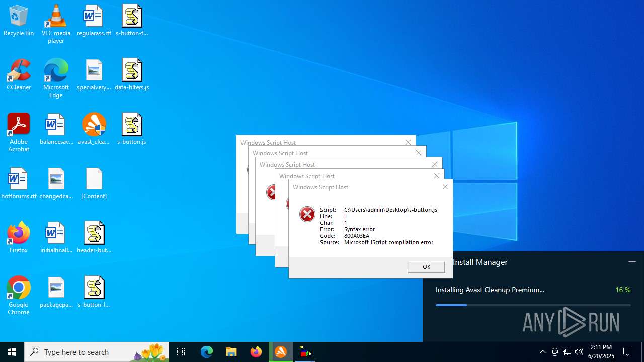Open Firefox from the taskbar
The image size is (644, 362).
[256, 352]
